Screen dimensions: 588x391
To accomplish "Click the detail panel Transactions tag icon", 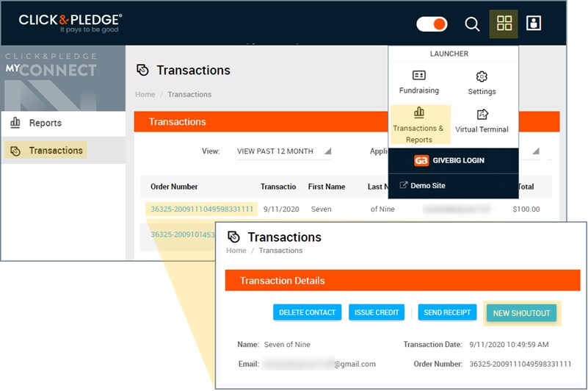I will (x=233, y=237).
